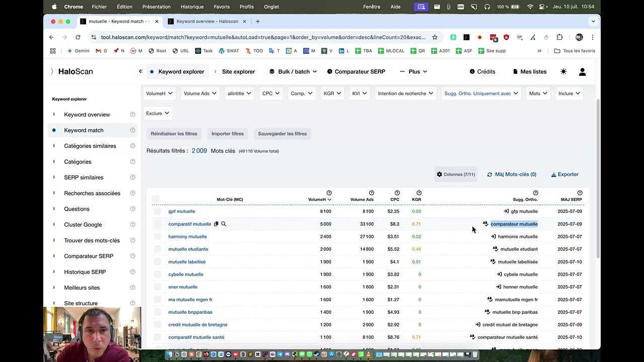Click the copy icon beside comparatif mutuelle

[x=216, y=224]
